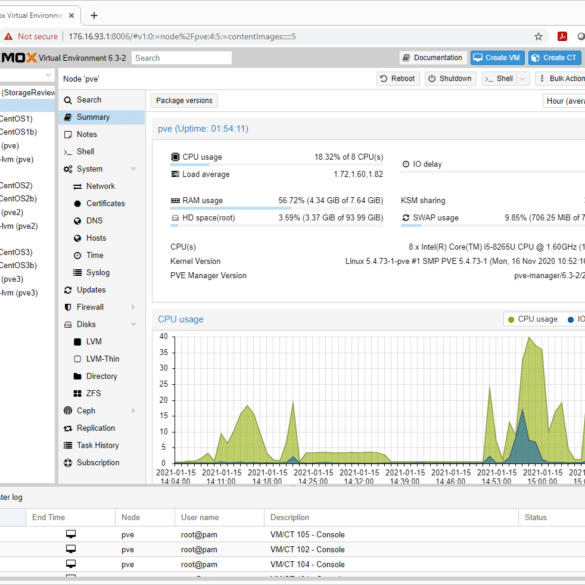This screenshot has width=585, height=585.
Task: Click the Proxmox search input field
Action: 182,58
